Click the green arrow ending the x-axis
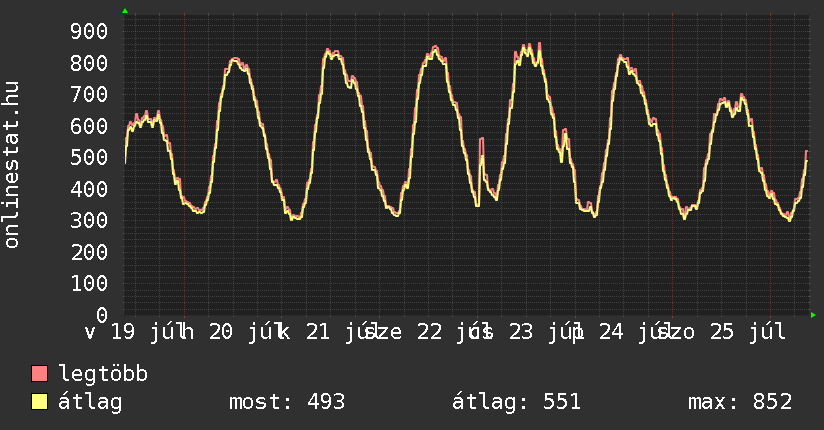Screen dimensions: 824x430 813,315
